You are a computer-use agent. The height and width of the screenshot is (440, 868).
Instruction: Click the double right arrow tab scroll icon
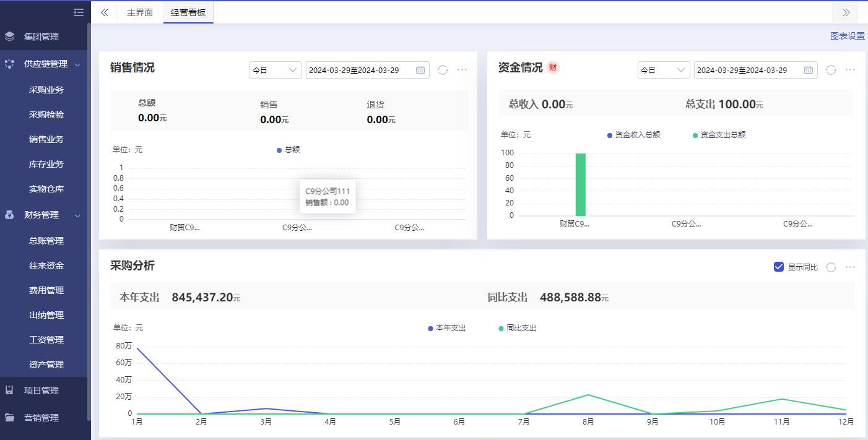point(846,12)
